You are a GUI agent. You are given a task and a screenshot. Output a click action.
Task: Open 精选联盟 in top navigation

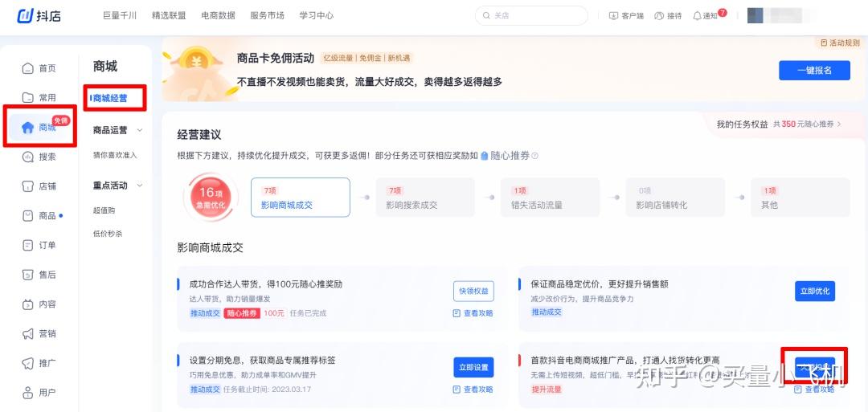click(169, 15)
